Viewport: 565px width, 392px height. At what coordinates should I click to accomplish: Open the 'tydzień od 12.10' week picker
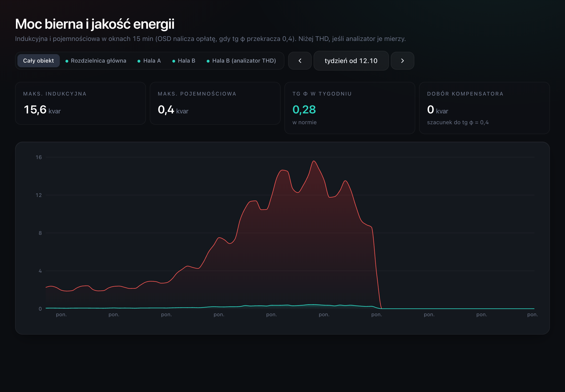tap(351, 61)
